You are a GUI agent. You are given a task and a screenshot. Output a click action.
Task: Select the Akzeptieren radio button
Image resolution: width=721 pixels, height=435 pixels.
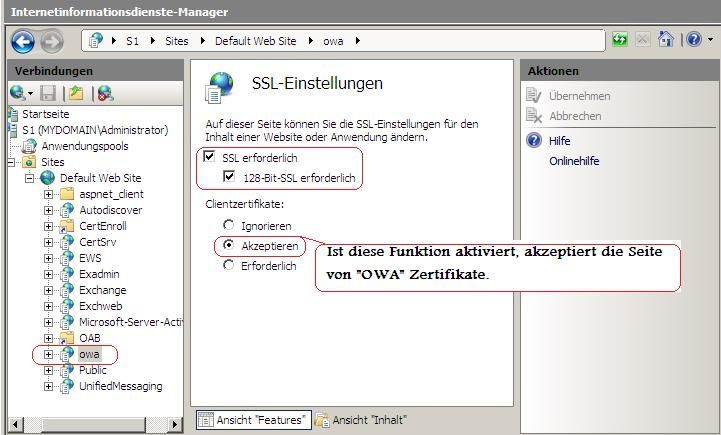pyautogui.click(x=228, y=245)
